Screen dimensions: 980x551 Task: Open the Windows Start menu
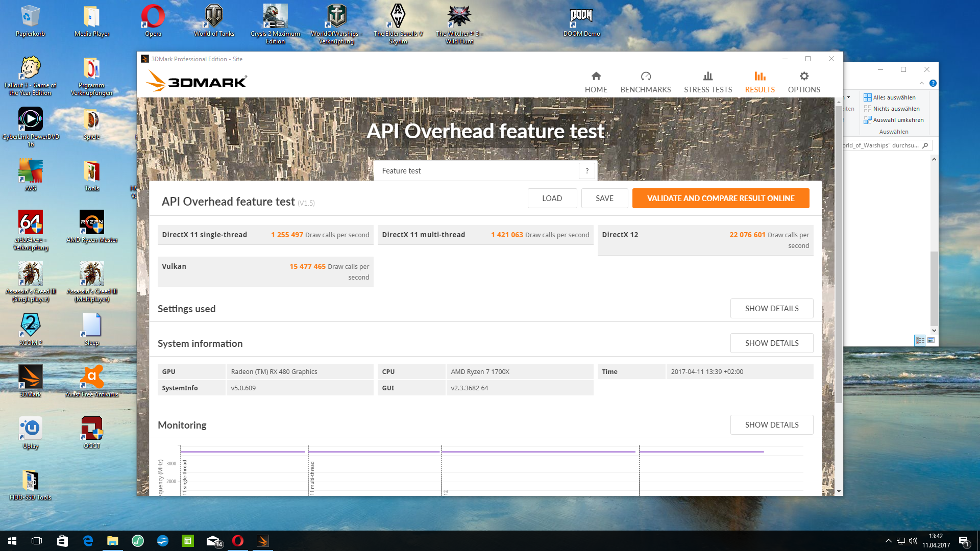coord(12,541)
